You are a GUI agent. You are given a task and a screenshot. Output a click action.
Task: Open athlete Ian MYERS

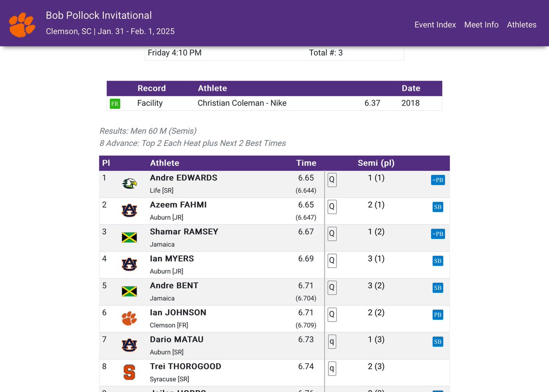172,258
